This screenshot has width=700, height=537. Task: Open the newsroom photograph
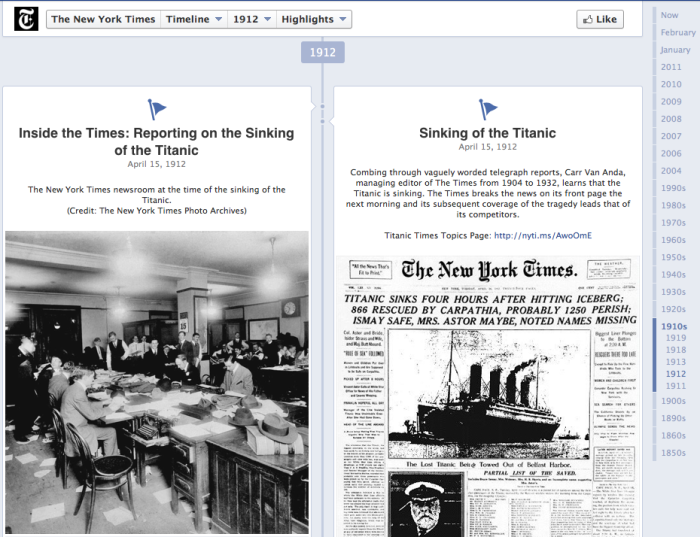(157, 382)
